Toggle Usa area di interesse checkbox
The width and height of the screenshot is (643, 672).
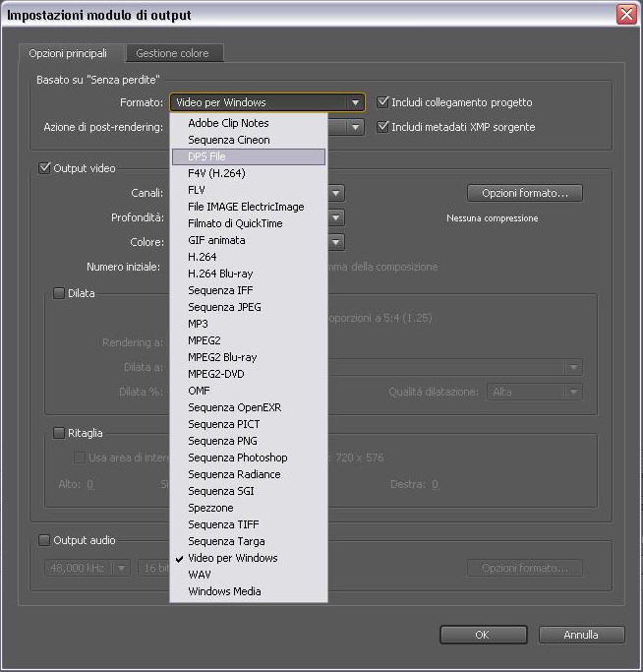(80, 458)
